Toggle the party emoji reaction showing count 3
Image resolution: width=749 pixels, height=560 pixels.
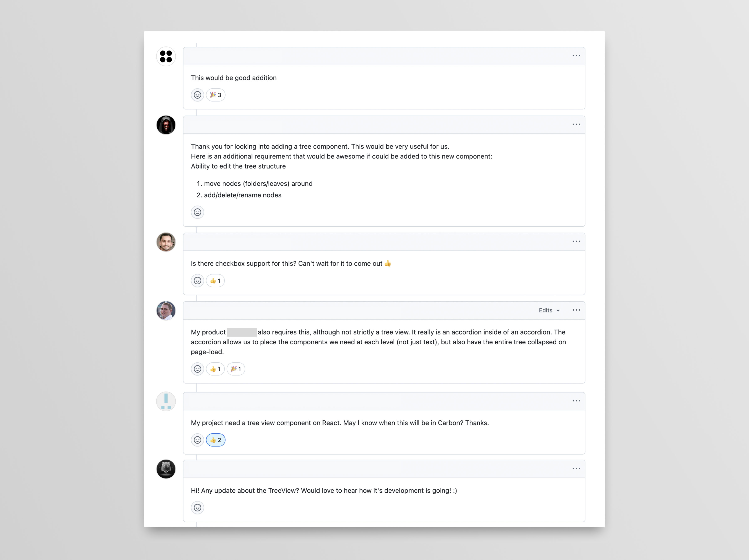pos(215,95)
